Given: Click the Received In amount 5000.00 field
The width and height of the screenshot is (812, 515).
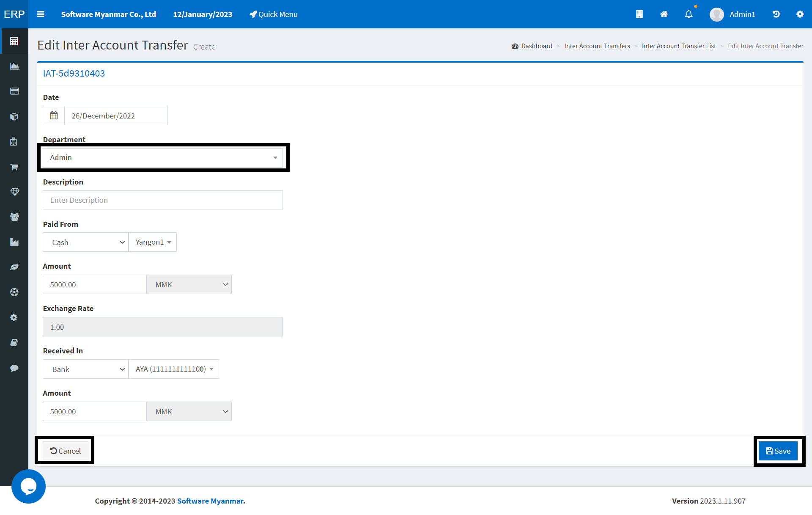Looking at the screenshot, I should (x=94, y=411).
